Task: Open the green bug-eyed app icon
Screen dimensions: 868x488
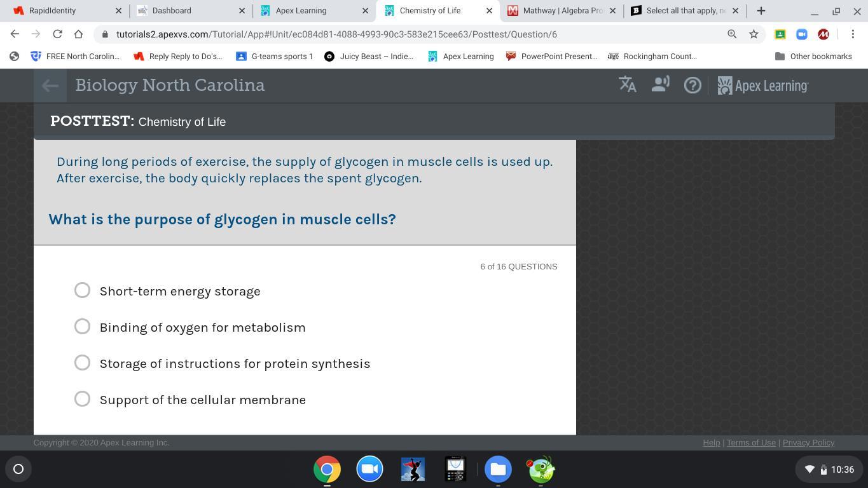Action: pos(541,470)
